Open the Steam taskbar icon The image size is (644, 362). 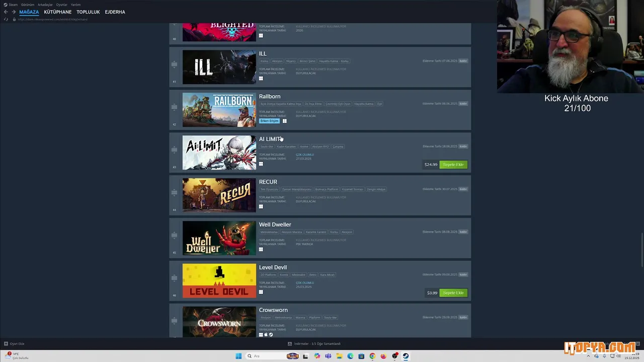point(406,356)
